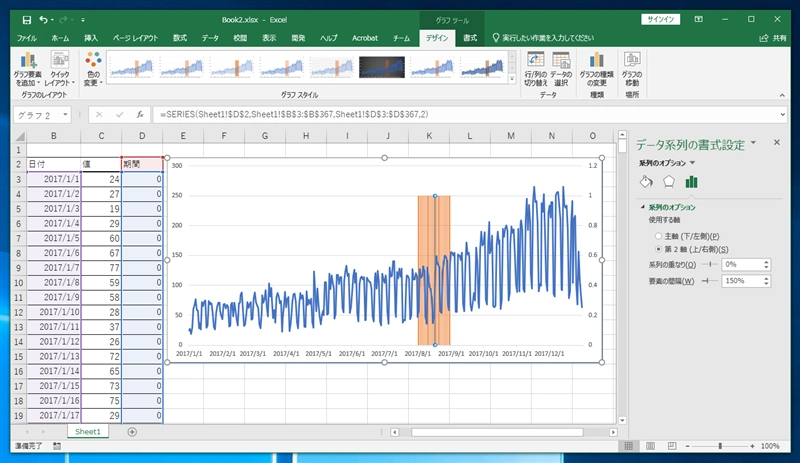
Task: Expand chart styles gallery More arrow
Action: (x=512, y=79)
